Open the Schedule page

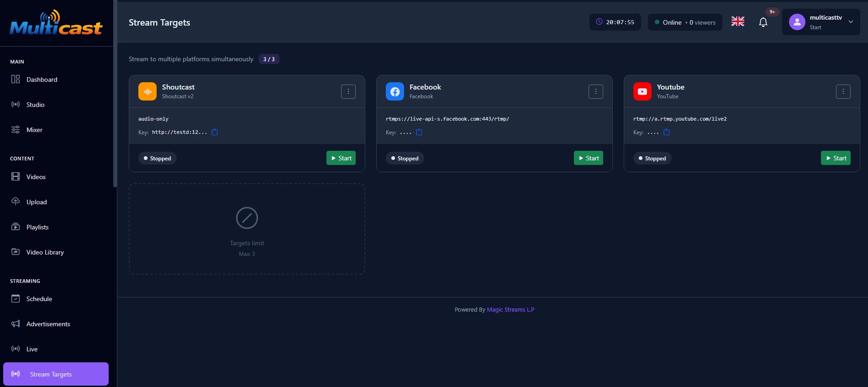click(56, 299)
